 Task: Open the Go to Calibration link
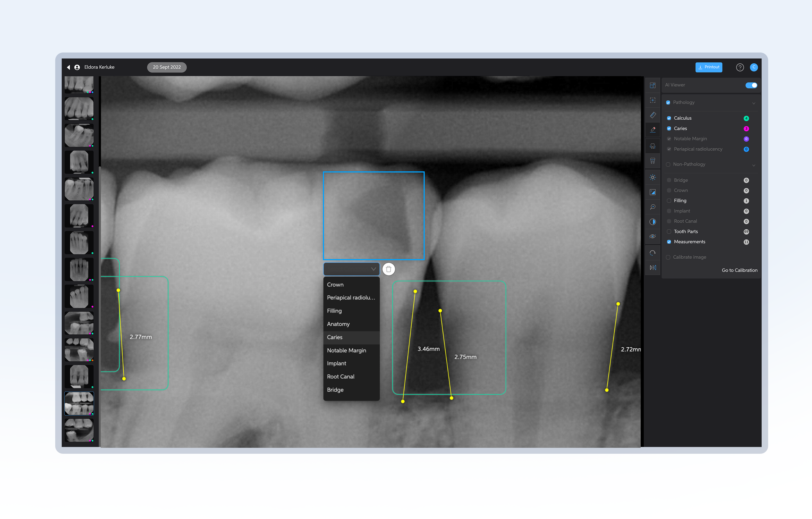(739, 270)
